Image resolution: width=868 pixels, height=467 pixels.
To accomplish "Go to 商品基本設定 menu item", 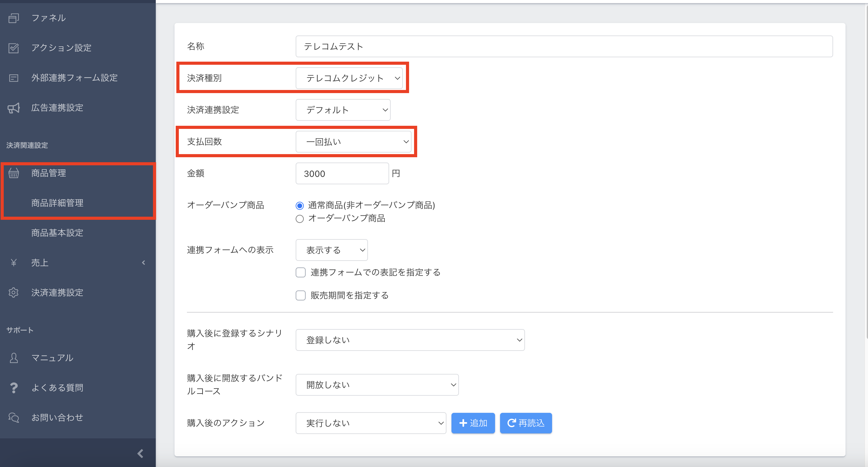I will (57, 233).
